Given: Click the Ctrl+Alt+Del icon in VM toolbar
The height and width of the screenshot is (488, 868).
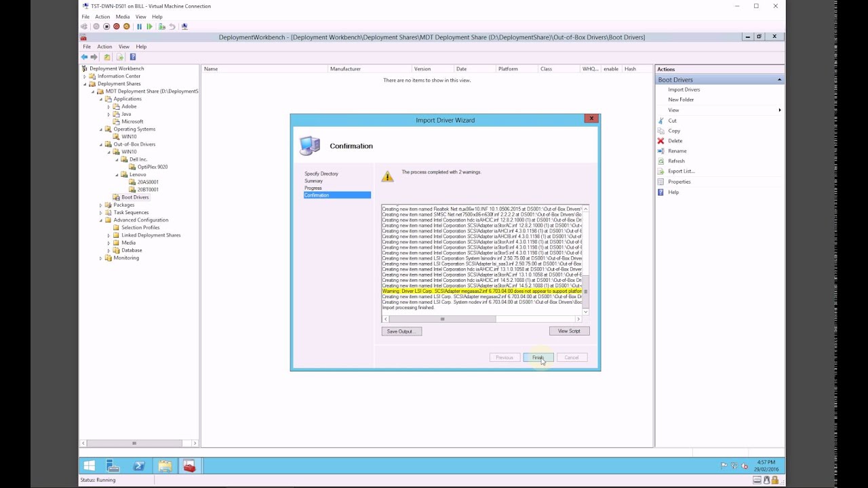Looking at the screenshot, I should pyautogui.click(x=84, y=26).
